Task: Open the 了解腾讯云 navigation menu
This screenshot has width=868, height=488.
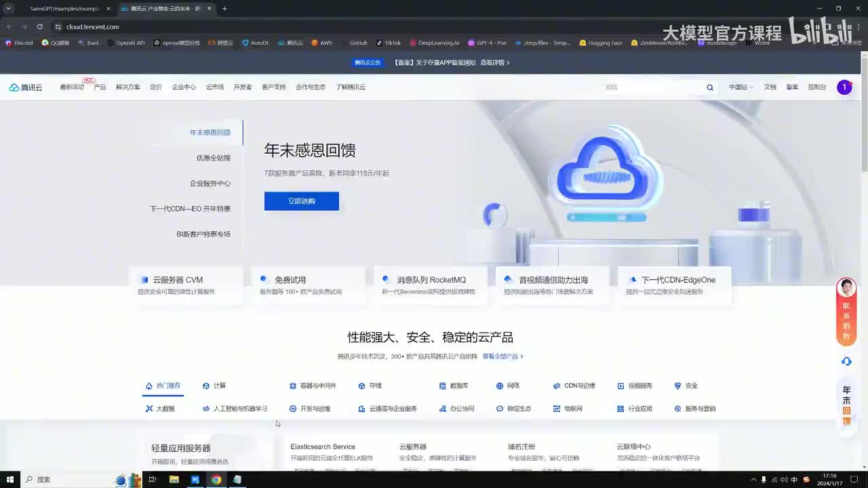Action: point(351,87)
